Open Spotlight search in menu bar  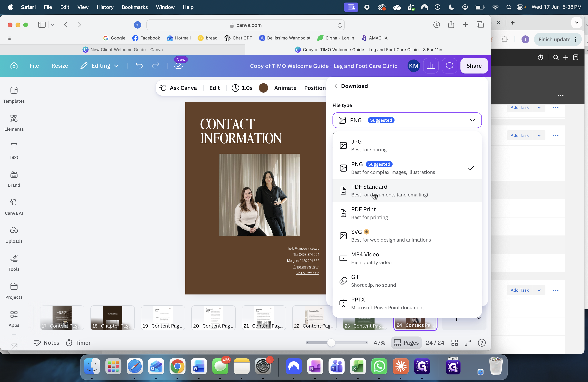508,7
